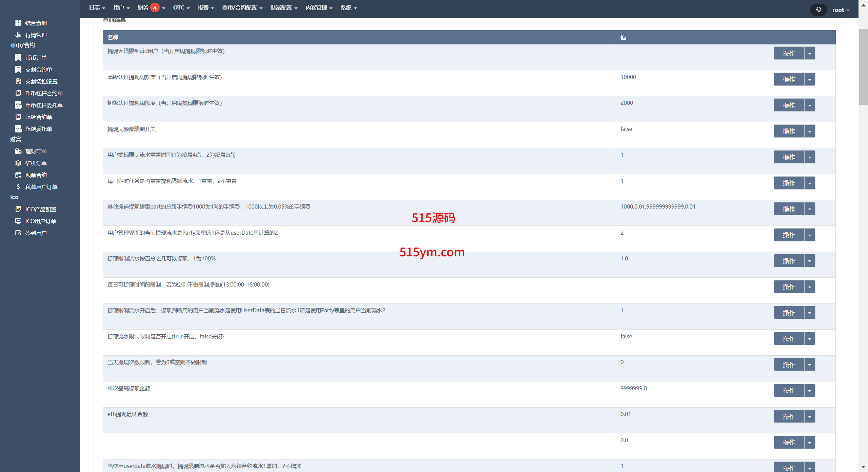Expand 操作 arrow for eth提现最低金额 row
Viewport: 868px width, 472px height.
click(810, 416)
